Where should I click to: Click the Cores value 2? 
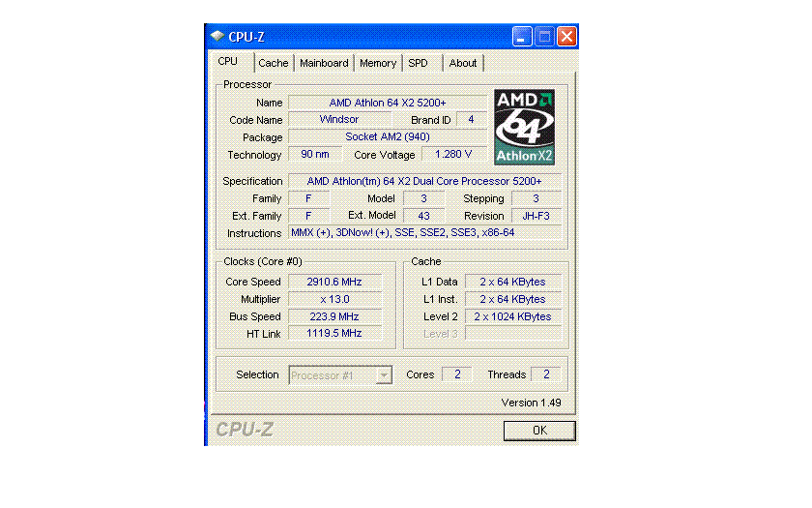pyautogui.click(x=456, y=374)
